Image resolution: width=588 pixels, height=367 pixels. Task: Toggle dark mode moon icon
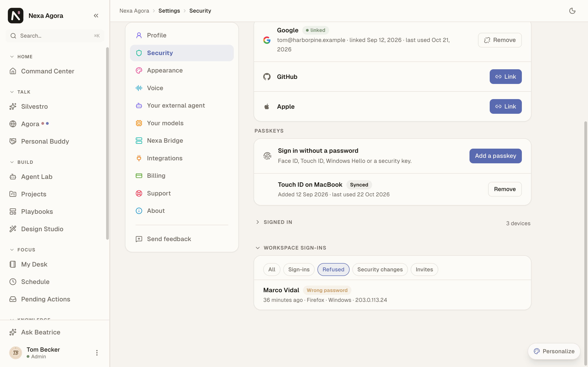pyautogui.click(x=572, y=11)
